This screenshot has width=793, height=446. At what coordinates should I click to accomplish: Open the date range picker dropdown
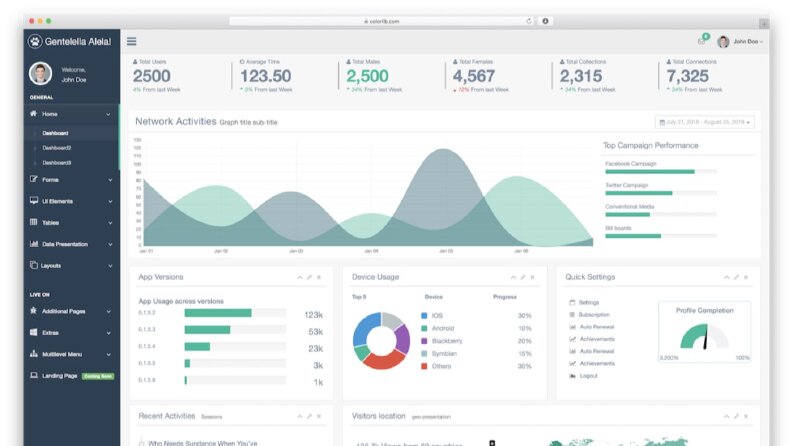[x=704, y=122]
